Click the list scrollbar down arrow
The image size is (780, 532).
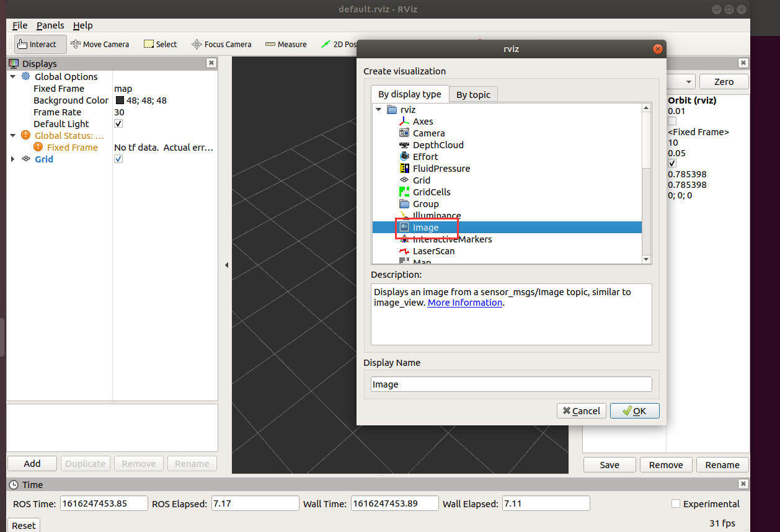coord(646,259)
